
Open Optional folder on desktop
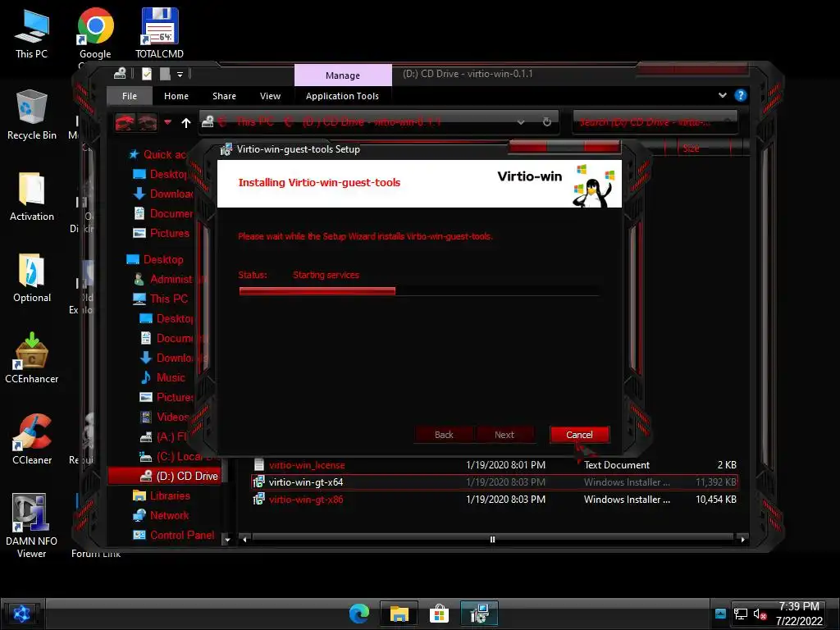point(32,278)
